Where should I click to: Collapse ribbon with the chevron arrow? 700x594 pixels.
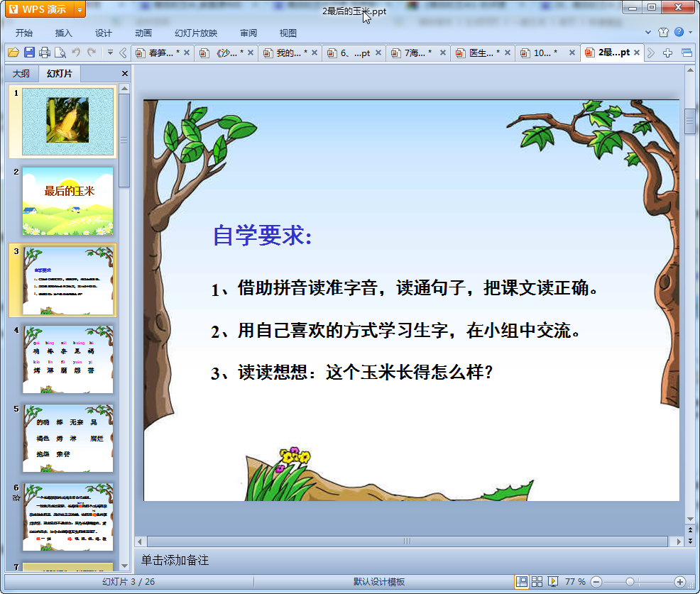(648, 32)
